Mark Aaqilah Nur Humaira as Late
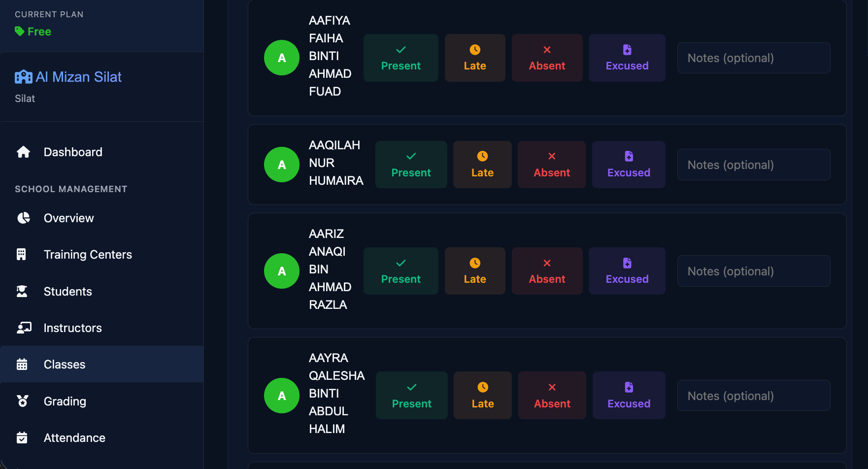Viewport: 868px width, 469px height. pos(482,165)
